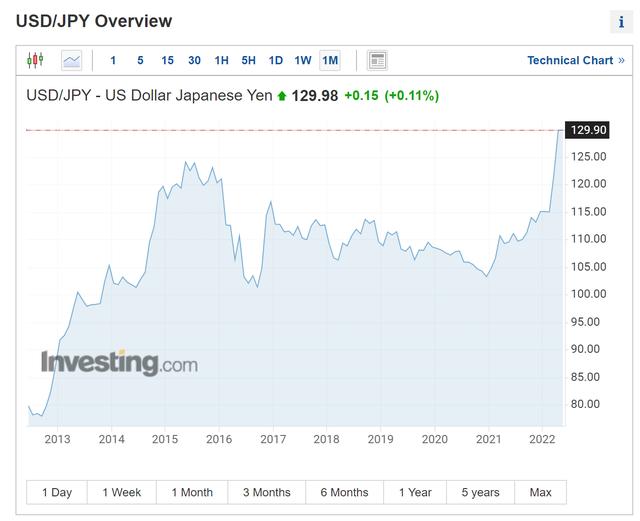Select the 1W interval option

tap(303, 60)
